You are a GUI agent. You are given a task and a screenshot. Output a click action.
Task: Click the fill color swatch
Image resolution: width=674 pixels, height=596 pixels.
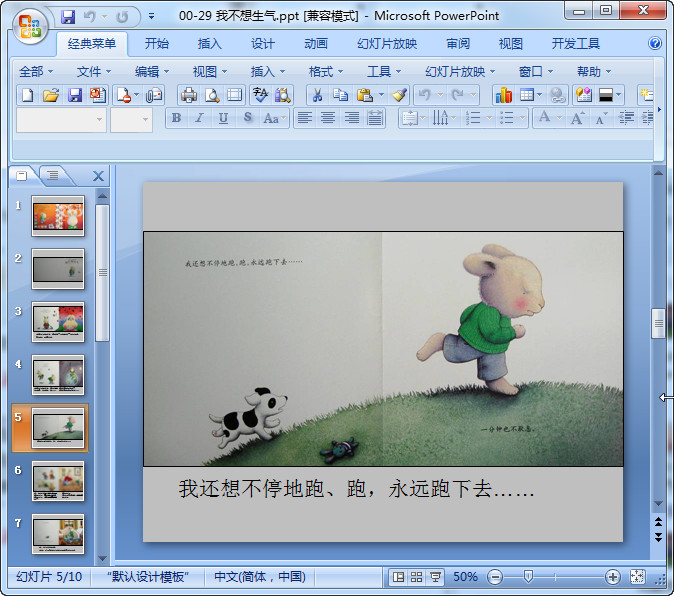[606, 95]
